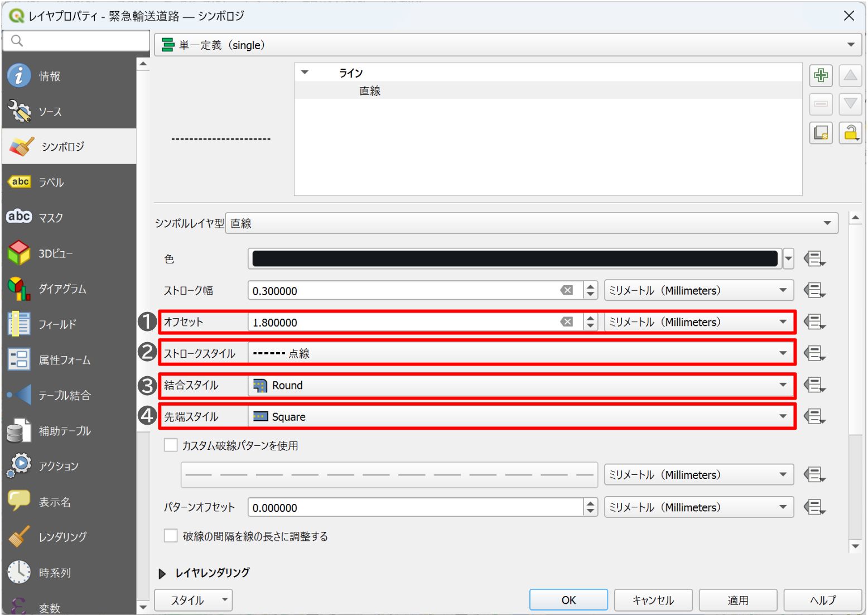
Task: Open the アクション page
Action: pyautogui.click(x=69, y=466)
